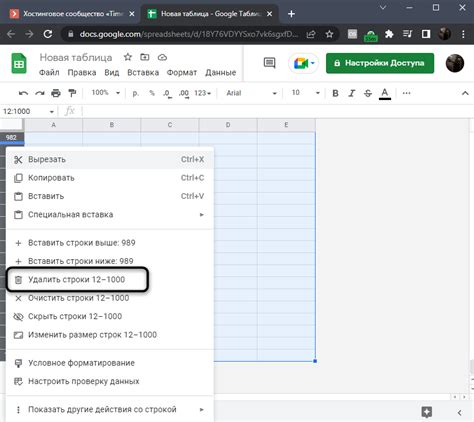Open the text color picker

385,93
